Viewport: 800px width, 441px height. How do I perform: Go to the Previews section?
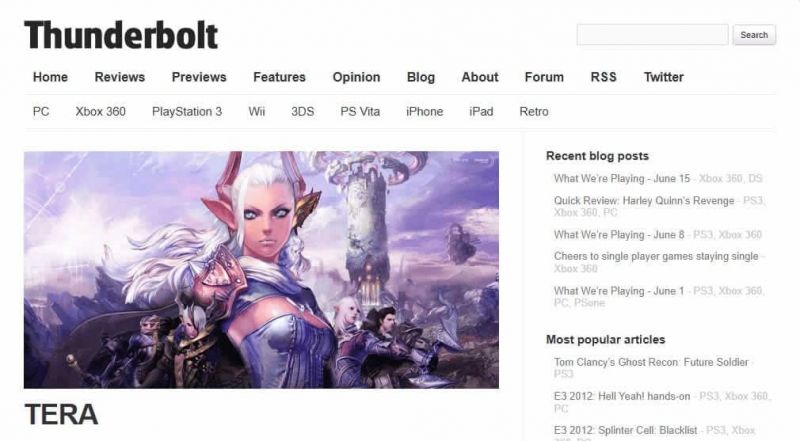click(x=199, y=77)
